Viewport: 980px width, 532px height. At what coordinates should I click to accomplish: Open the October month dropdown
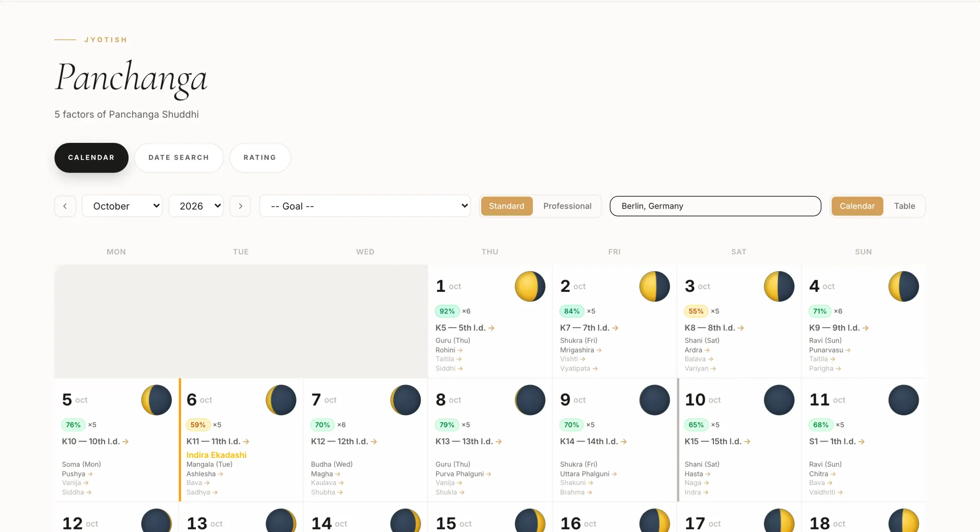(122, 206)
